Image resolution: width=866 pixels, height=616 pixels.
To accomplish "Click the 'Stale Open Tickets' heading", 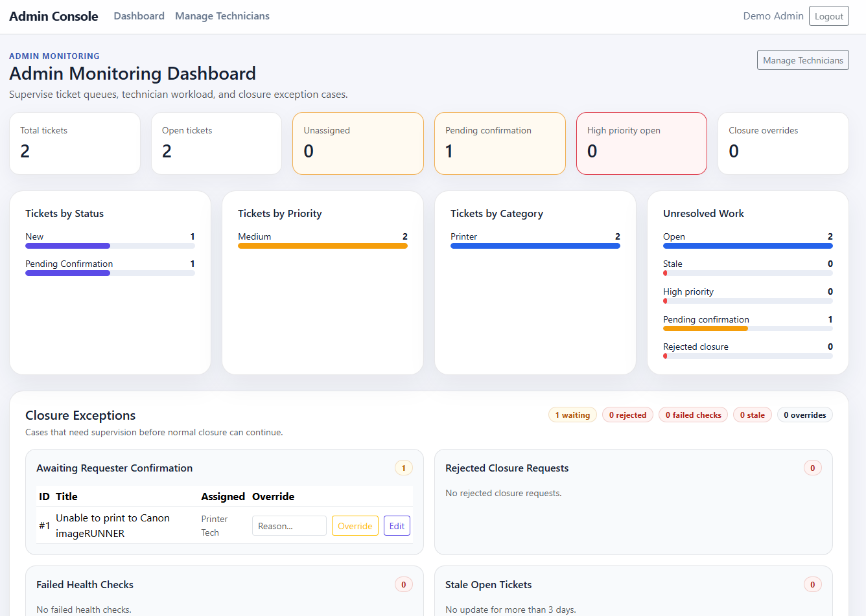I will click(488, 585).
